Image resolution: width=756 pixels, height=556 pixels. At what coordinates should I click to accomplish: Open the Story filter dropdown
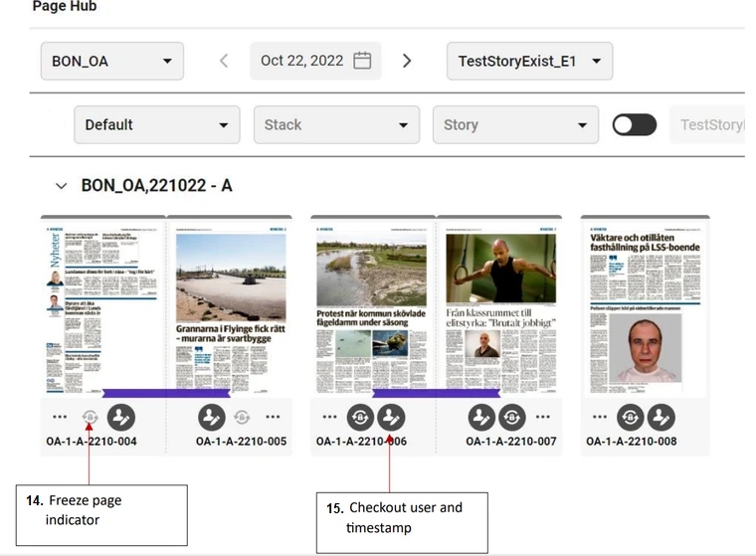coord(514,124)
